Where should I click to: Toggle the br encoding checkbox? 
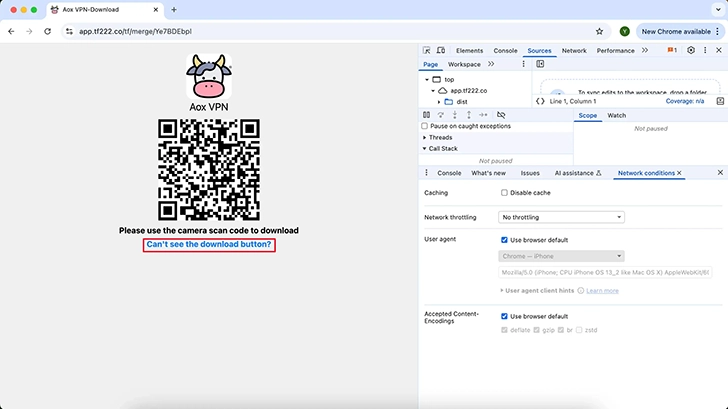pyautogui.click(x=561, y=330)
